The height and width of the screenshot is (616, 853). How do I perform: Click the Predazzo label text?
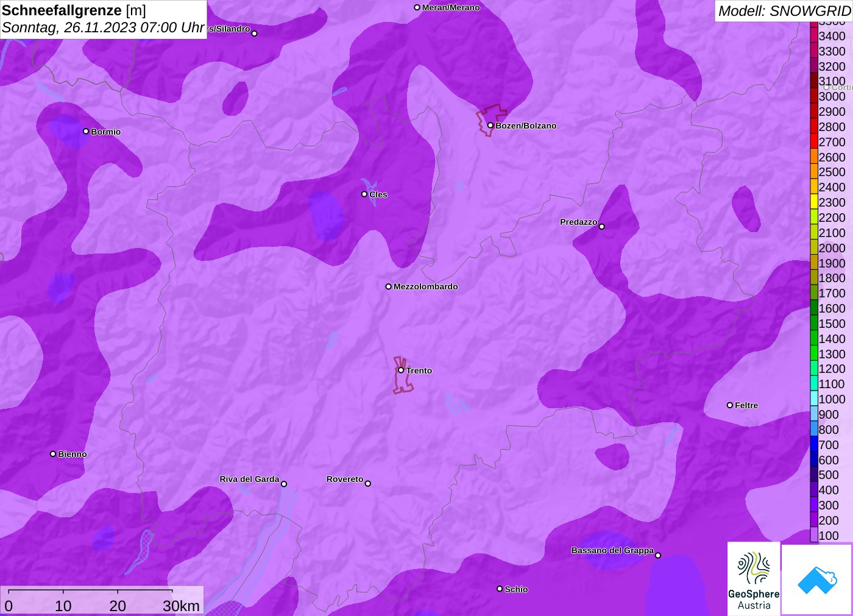[x=578, y=222]
